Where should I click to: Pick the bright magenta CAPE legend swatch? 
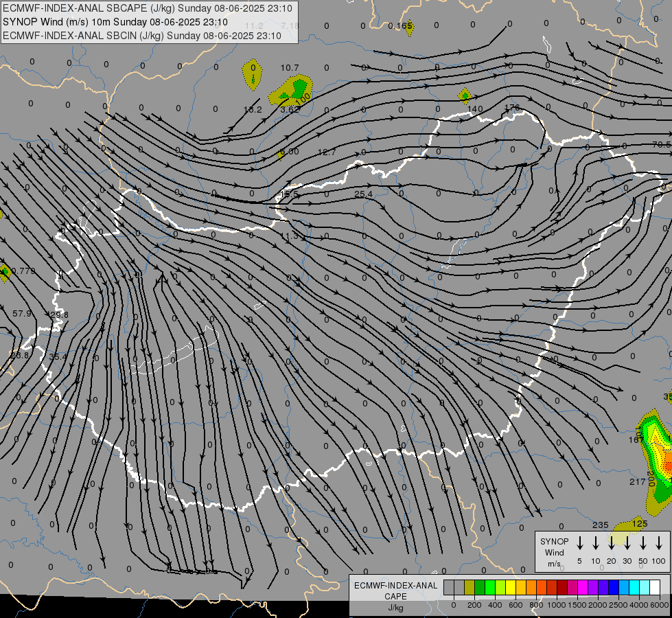(583, 587)
